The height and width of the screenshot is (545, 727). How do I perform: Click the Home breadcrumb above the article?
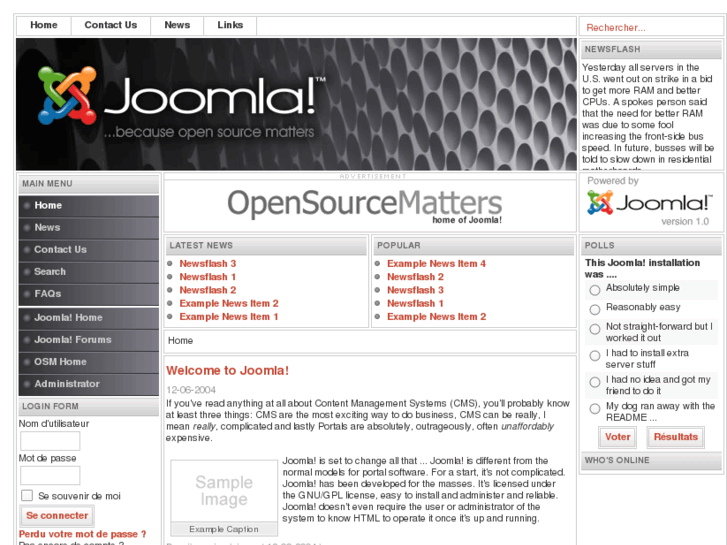[x=180, y=341]
